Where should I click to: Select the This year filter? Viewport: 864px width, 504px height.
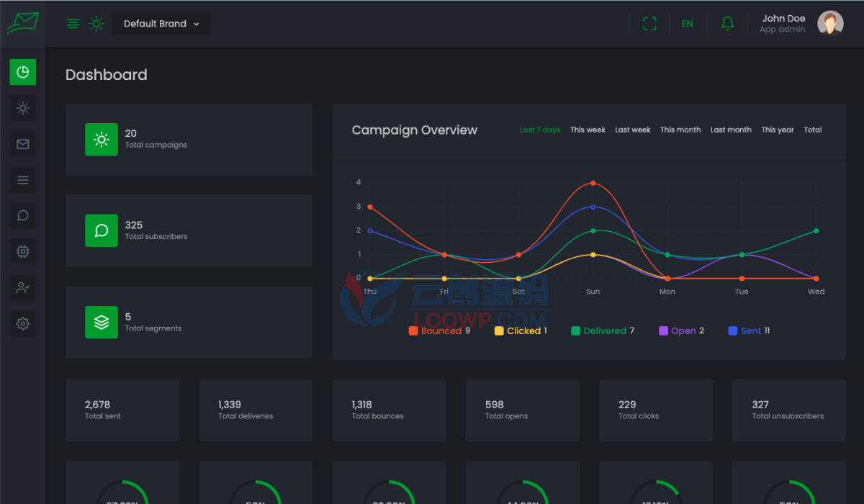[x=778, y=130]
